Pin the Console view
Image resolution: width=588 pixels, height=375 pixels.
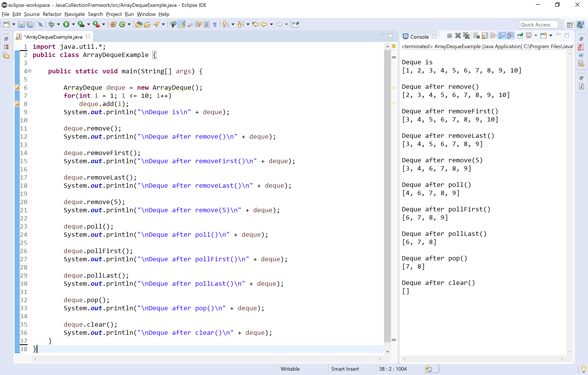click(x=520, y=36)
